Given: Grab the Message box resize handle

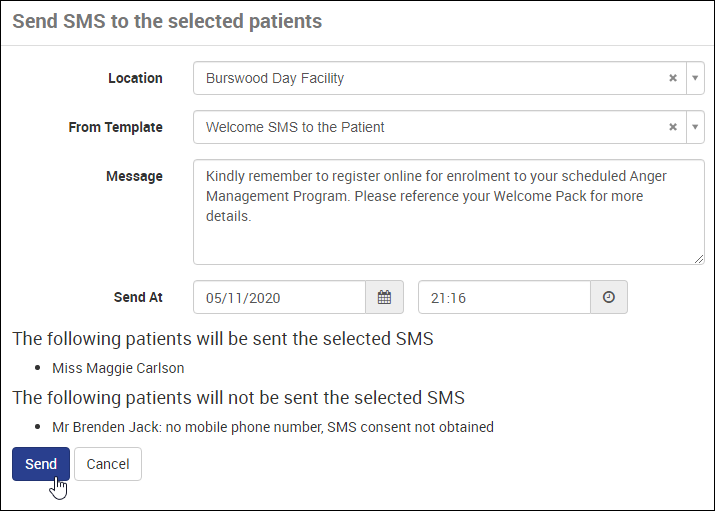Looking at the screenshot, I should [698, 258].
